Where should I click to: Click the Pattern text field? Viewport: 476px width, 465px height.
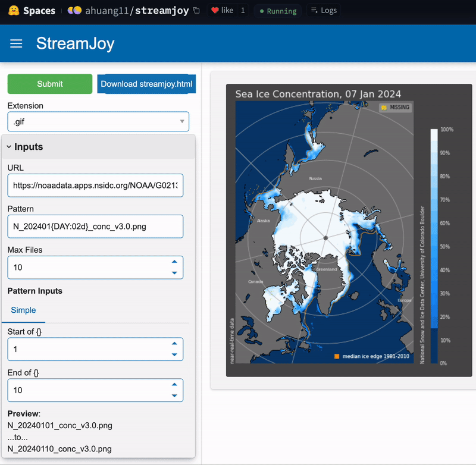95,227
